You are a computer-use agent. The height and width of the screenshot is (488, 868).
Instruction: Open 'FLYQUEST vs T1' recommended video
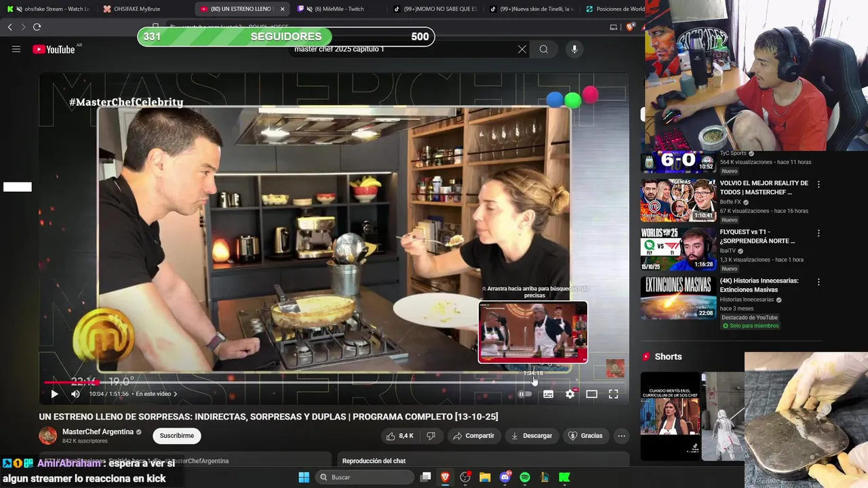(x=757, y=236)
